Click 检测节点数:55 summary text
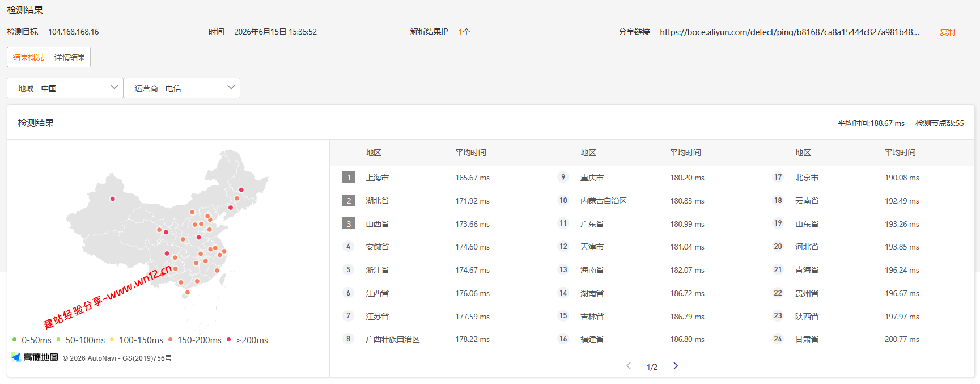Image resolution: width=980 pixels, height=384 pixels. [x=939, y=123]
